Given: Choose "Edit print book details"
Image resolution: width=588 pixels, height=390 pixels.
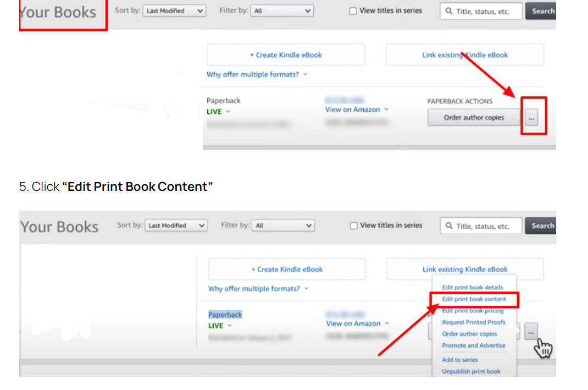Looking at the screenshot, I should tap(473, 287).
